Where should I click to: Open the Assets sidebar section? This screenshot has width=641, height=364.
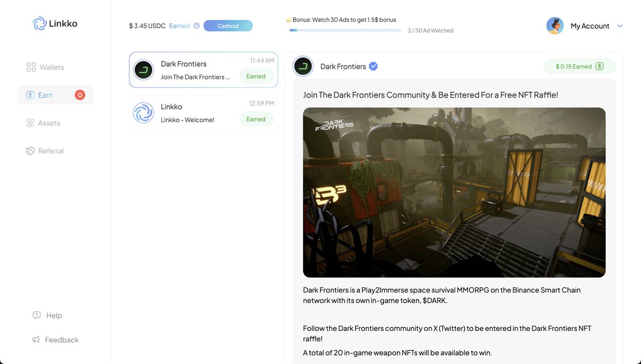coord(43,123)
